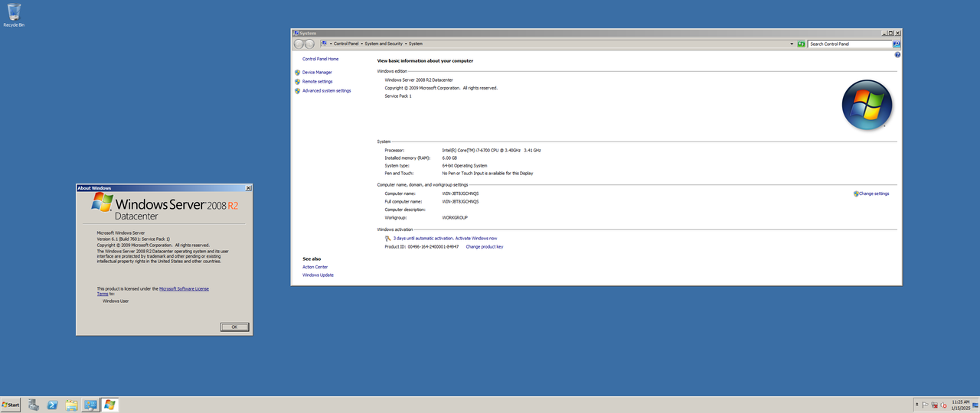Click shield icon beside Change settings

(x=856, y=193)
